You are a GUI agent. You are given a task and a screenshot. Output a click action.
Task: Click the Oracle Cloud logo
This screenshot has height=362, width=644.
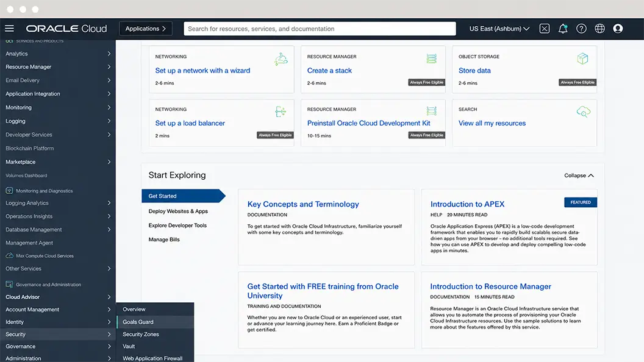(x=66, y=28)
